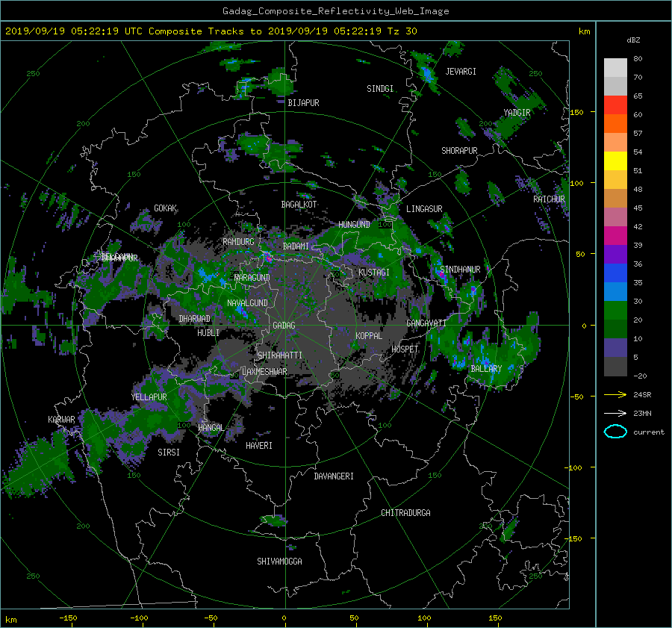Click the GANGAVATI city label

pyautogui.click(x=426, y=323)
